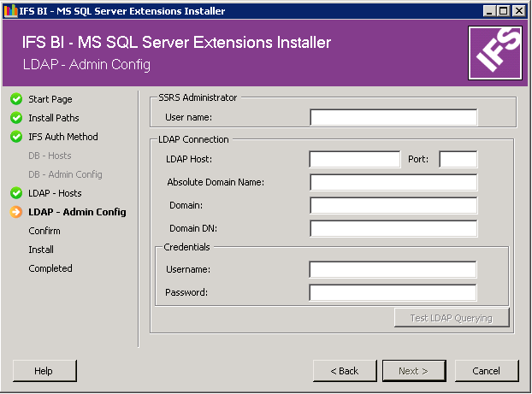Click the Domain DN text field
The image size is (532, 394).
393,228
